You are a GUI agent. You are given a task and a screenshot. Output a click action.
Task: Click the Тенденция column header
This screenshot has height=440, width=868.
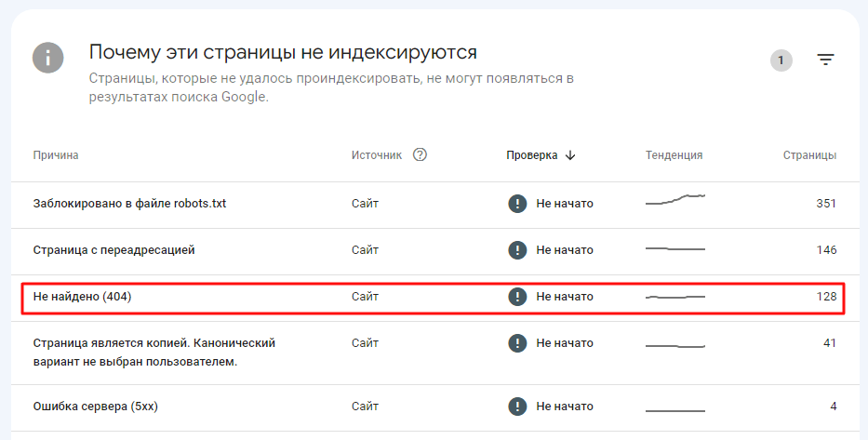click(x=674, y=155)
